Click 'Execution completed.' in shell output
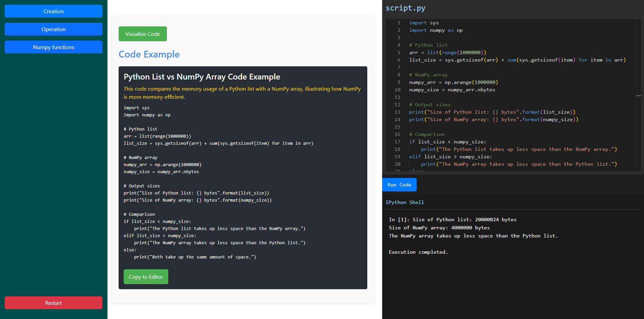Screen dimensions: 644x319 418,252
